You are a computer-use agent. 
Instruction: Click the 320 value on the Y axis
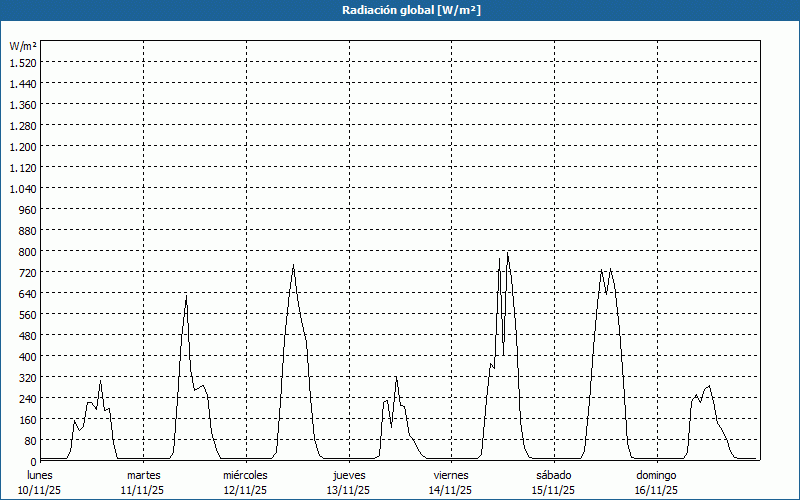27,377
